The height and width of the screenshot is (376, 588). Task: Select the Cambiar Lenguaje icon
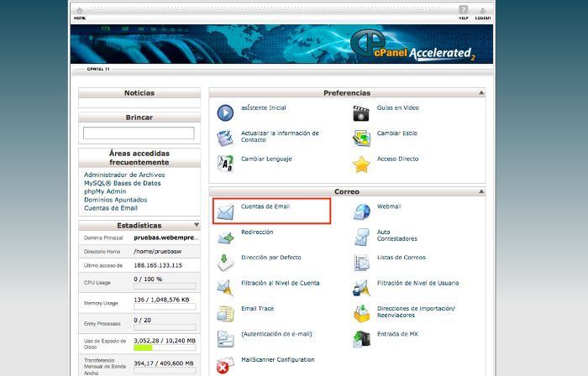coord(225,164)
